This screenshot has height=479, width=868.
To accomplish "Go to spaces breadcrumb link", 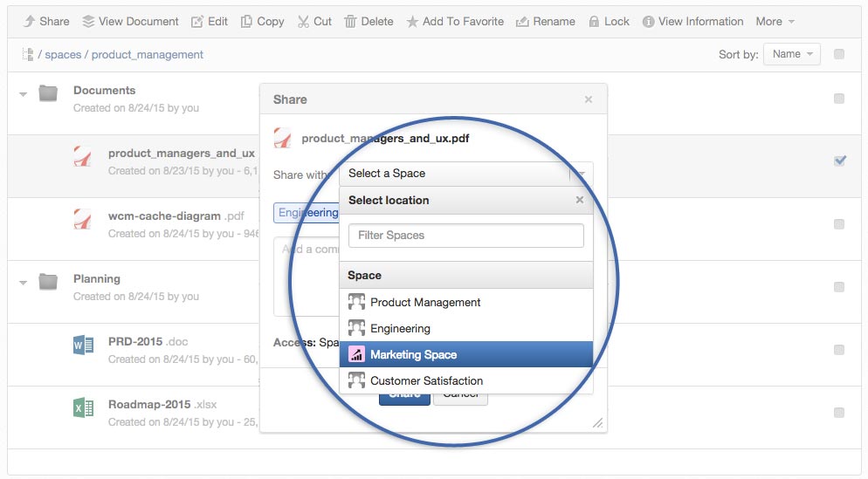I will click(x=63, y=54).
